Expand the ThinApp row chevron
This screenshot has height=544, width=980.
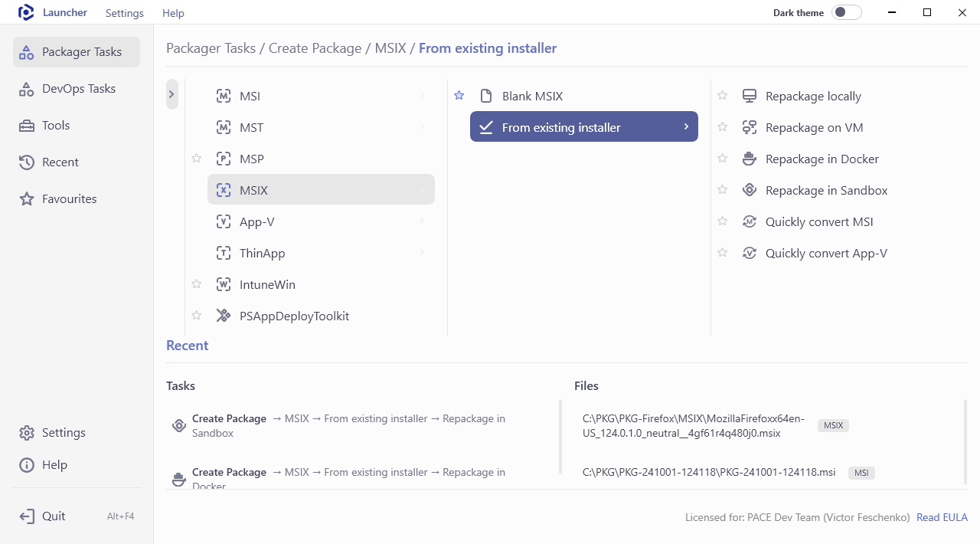click(x=423, y=253)
